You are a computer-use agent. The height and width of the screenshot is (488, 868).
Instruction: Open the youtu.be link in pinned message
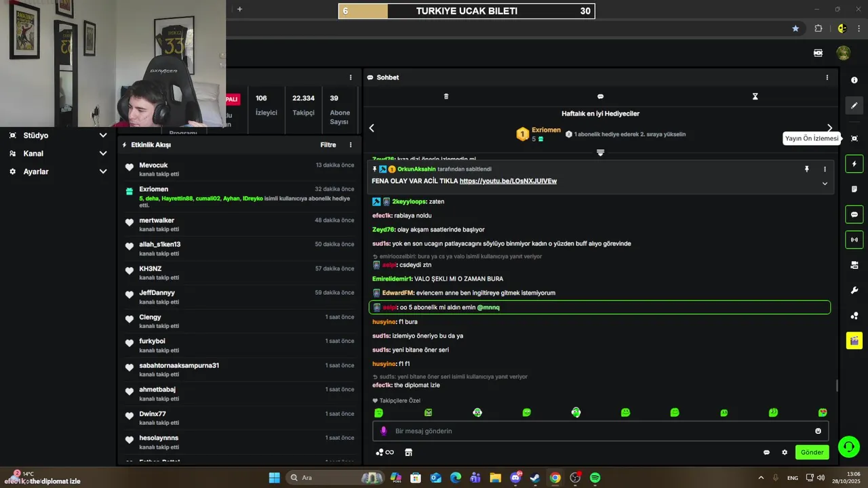click(508, 181)
